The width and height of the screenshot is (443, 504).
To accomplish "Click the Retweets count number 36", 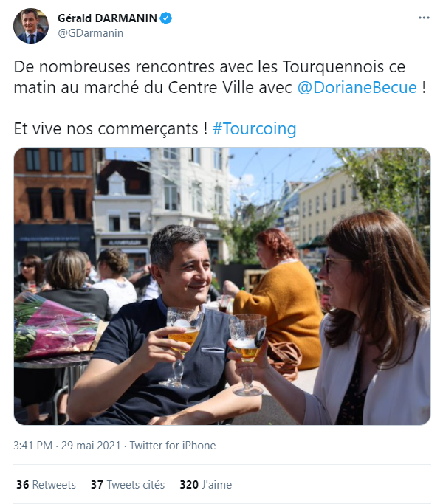I will pos(23,484).
